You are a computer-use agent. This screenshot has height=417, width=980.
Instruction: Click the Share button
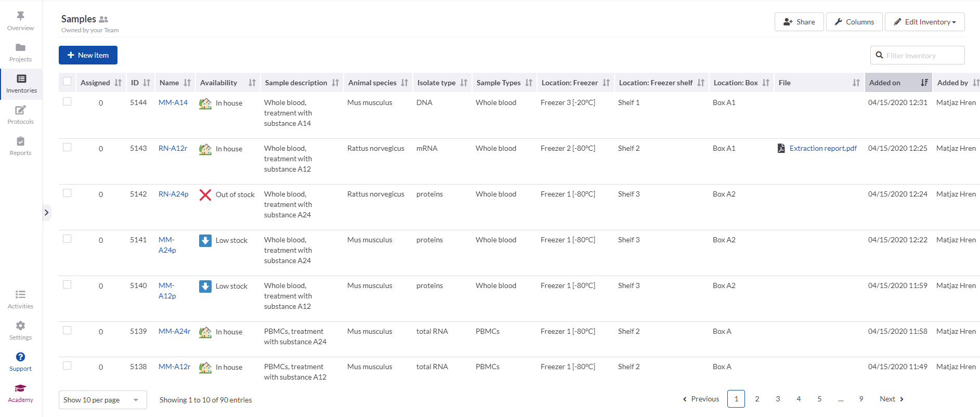click(x=799, y=22)
